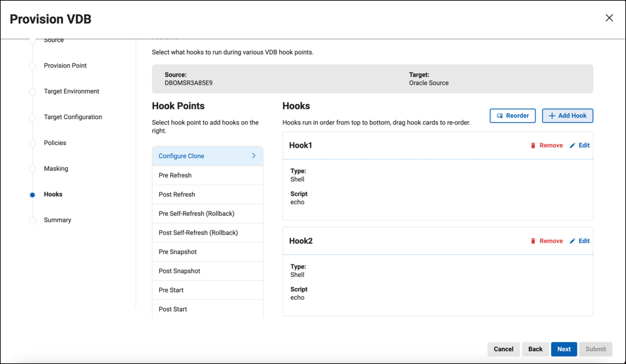Choose Pre Self-Refresh (Rollback) hook point
This screenshot has height=364, width=626.
196,213
